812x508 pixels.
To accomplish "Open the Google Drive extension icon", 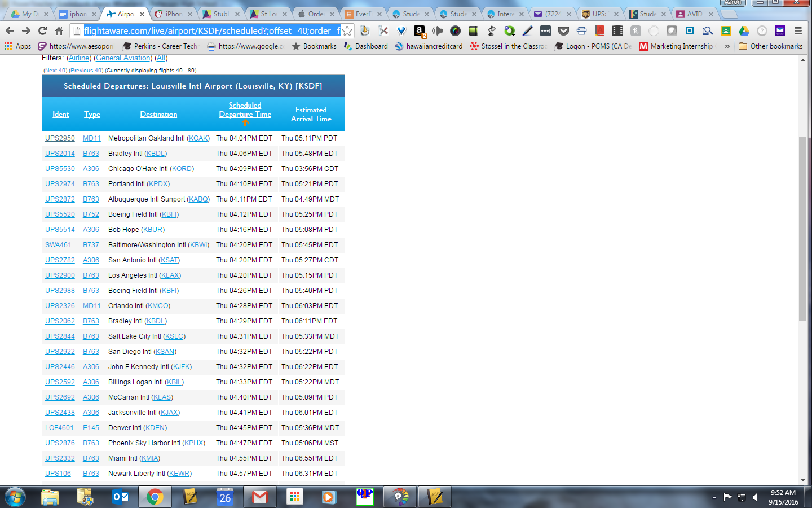I will pos(744,30).
